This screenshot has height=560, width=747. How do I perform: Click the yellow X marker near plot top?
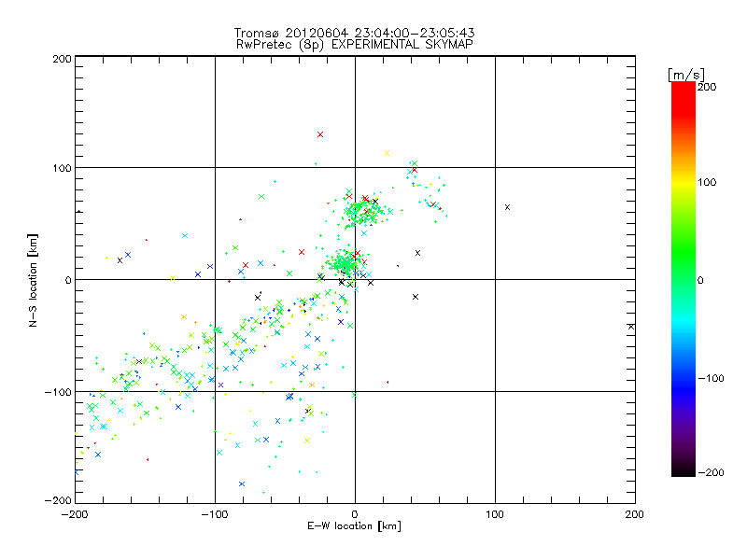[387, 154]
